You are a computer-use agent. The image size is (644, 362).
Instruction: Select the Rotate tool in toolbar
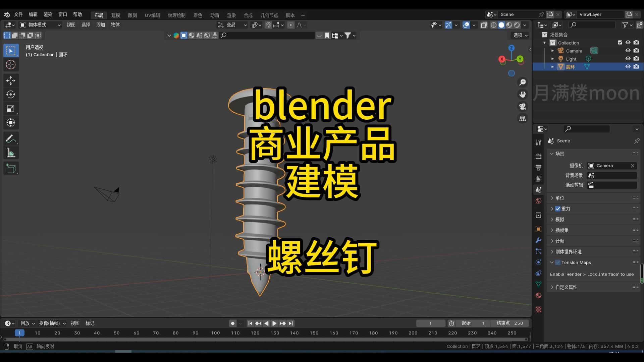tap(11, 94)
